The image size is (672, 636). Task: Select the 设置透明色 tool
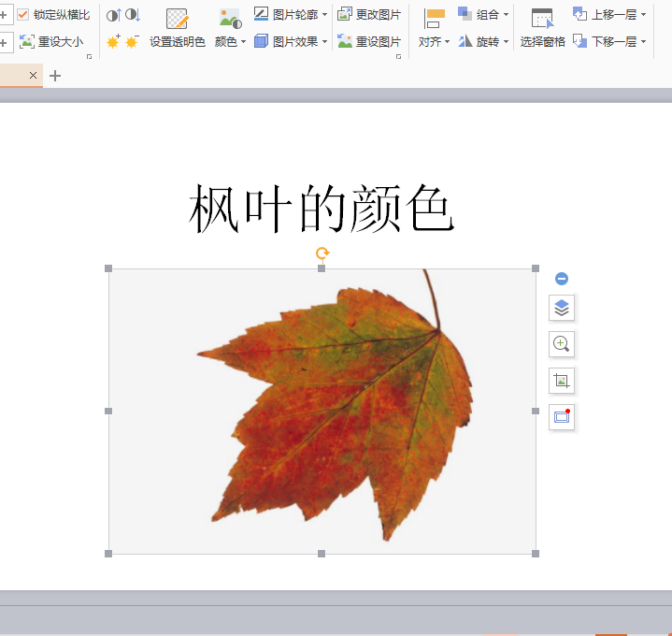(x=178, y=28)
